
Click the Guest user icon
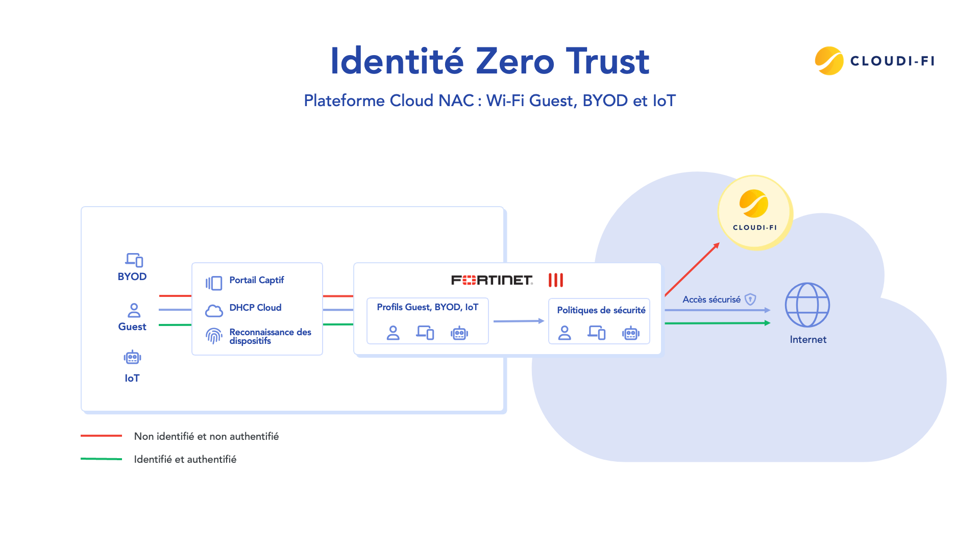(134, 310)
